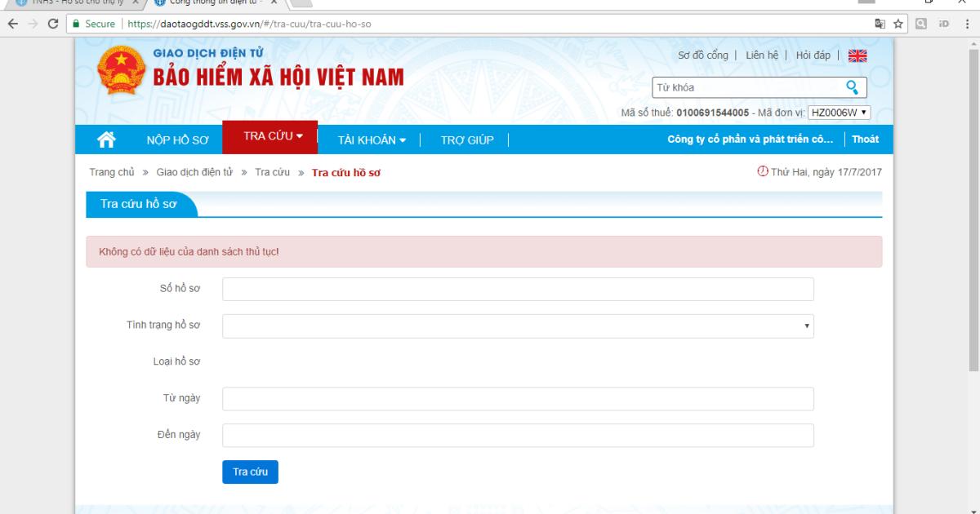Click tax code 0100691544005

point(713,113)
